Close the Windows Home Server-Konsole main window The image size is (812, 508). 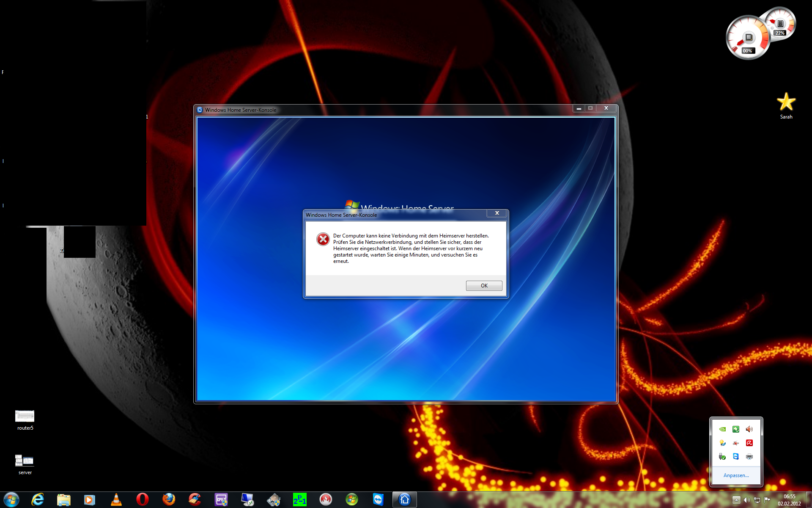point(606,108)
